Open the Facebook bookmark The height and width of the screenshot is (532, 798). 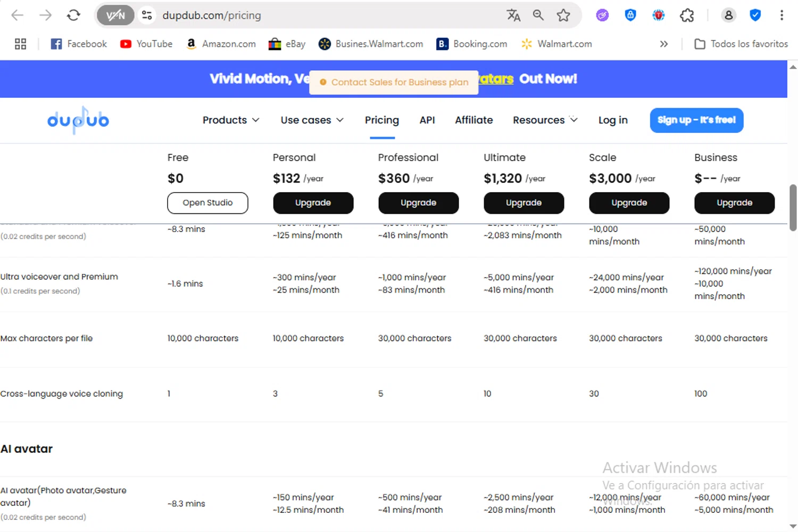[79, 44]
